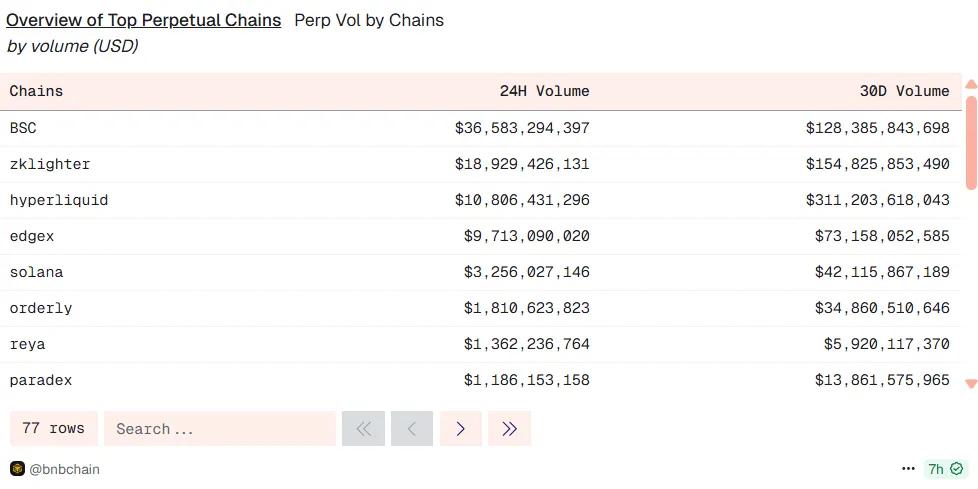Open the three-dot more options menu
This screenshot has height=489, width=978.
[x=908, y=469]
